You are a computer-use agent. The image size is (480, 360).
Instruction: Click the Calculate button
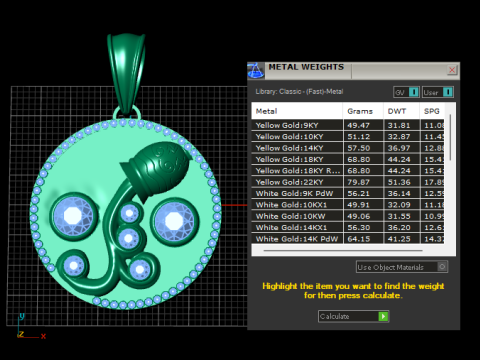tap(353, 316)
